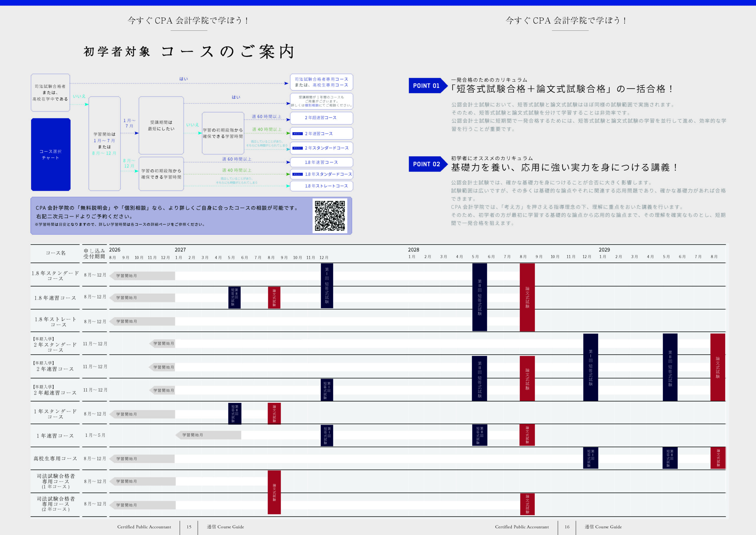Click the 2027 year label on the timeline

click(180, 250)
